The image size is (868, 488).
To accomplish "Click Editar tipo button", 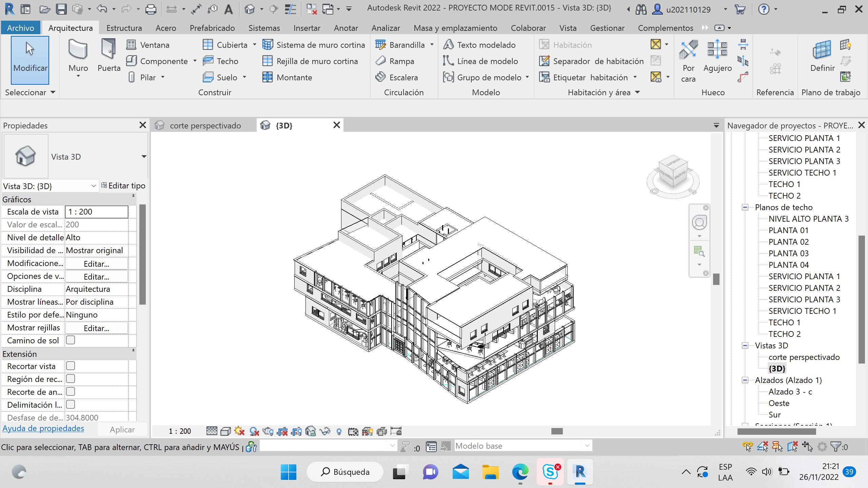I will [x=123, y=186].
